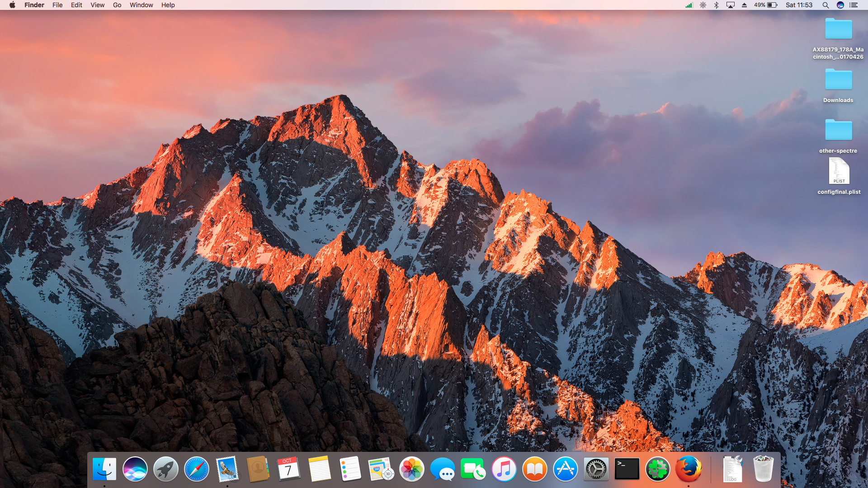Open the Photos app in the Dock
The width and height of the screenshot is (868, 488).
tap(411, 469)
